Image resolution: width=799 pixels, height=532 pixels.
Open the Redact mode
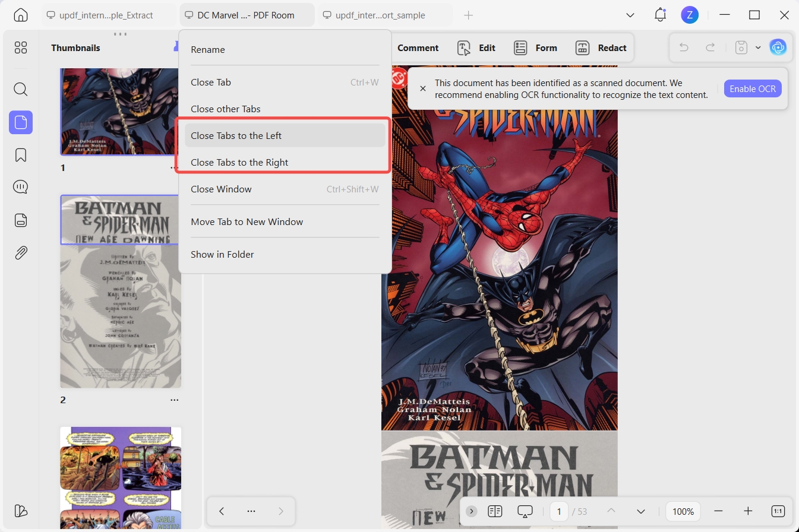[601, 48]
